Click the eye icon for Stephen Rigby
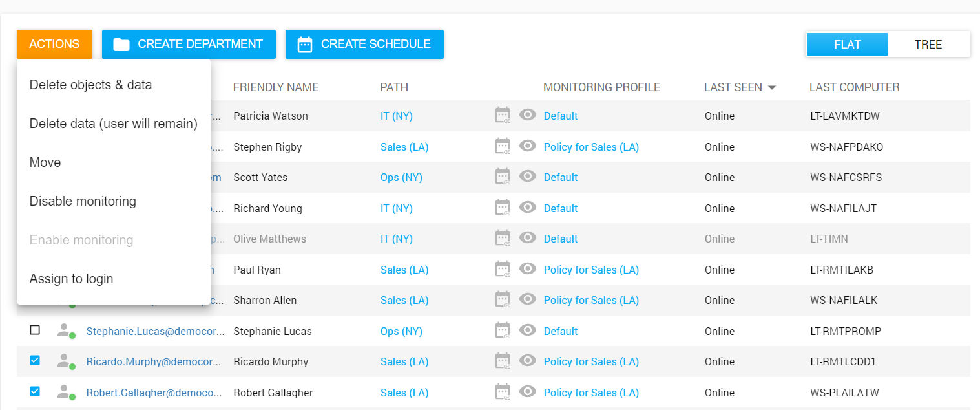Screen dimensions: 980x410 (528, 146)
